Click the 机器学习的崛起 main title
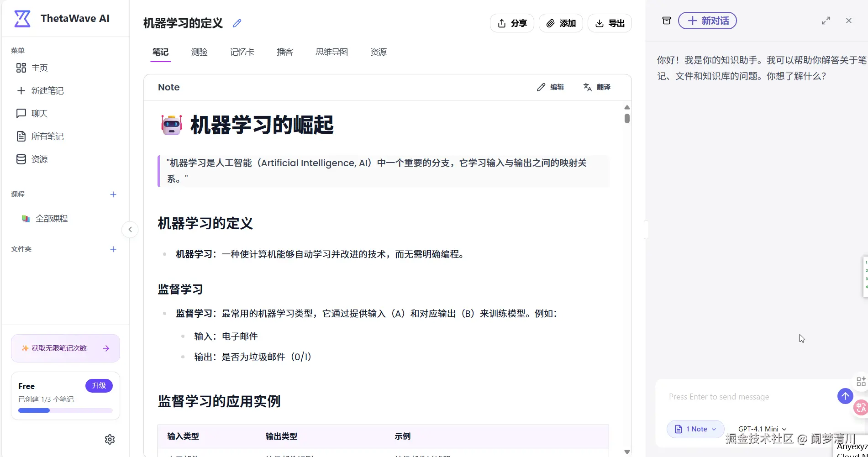 (x=262, y=125)
